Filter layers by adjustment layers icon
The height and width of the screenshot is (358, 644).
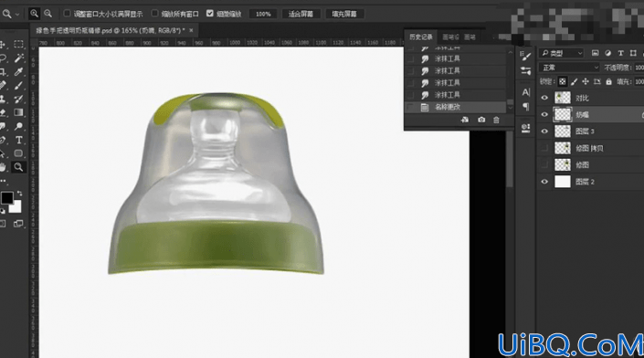tap(607, 53)
